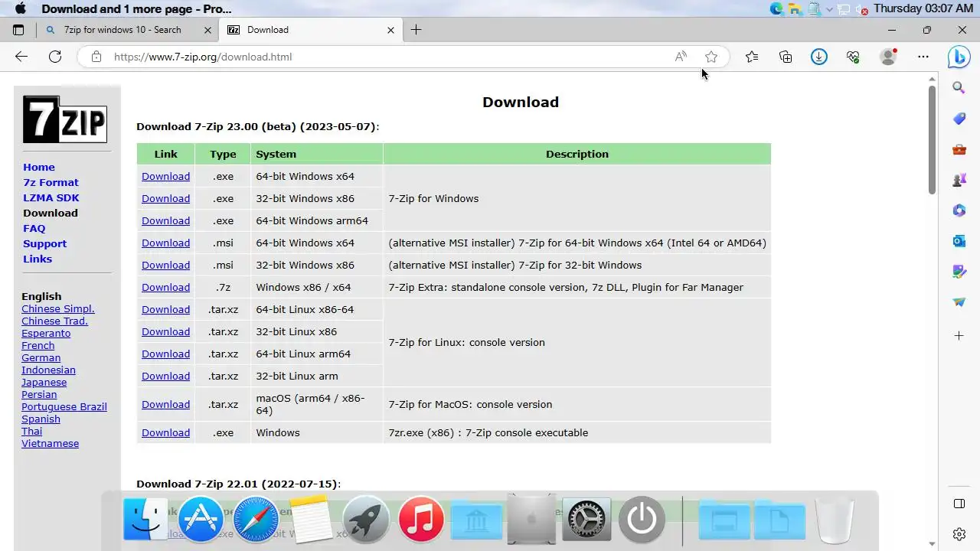Click the vertical scrollbar thumb
The image size is (980, 551).
[x=932, y=139]
